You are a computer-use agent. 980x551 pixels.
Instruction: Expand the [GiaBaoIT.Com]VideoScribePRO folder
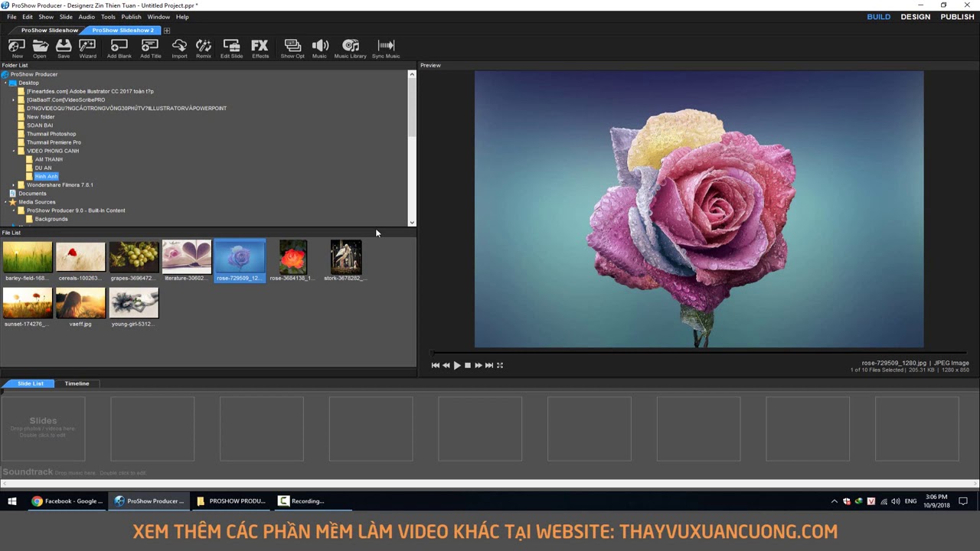(14, 99)
